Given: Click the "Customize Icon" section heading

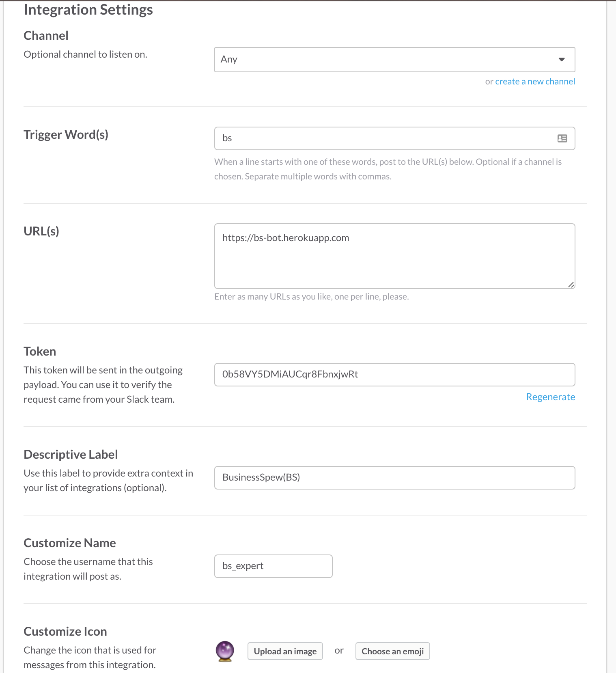Looking at the screenshot, I should pyautogui.click(x=65, y=632).
